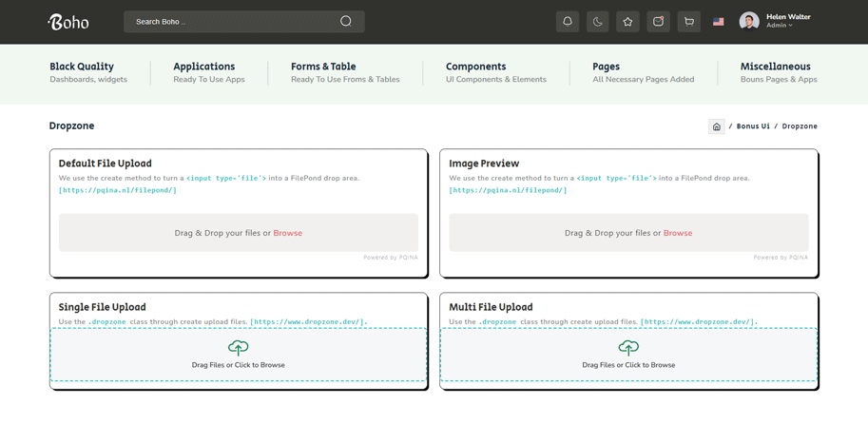Click upload cloud icon in Single File Upload
Viewport: 868px width, 424px height.
point(238,348)
